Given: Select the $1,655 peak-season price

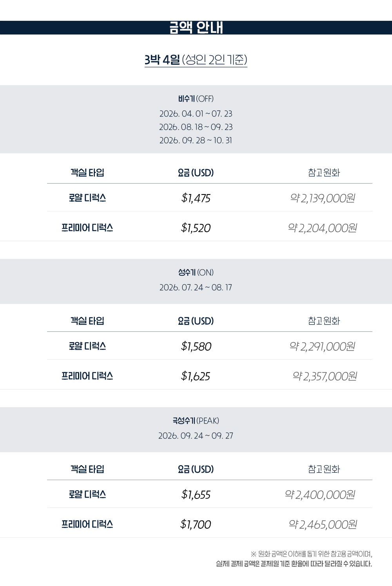Looking at the screenshot, I should pos(196,495).
